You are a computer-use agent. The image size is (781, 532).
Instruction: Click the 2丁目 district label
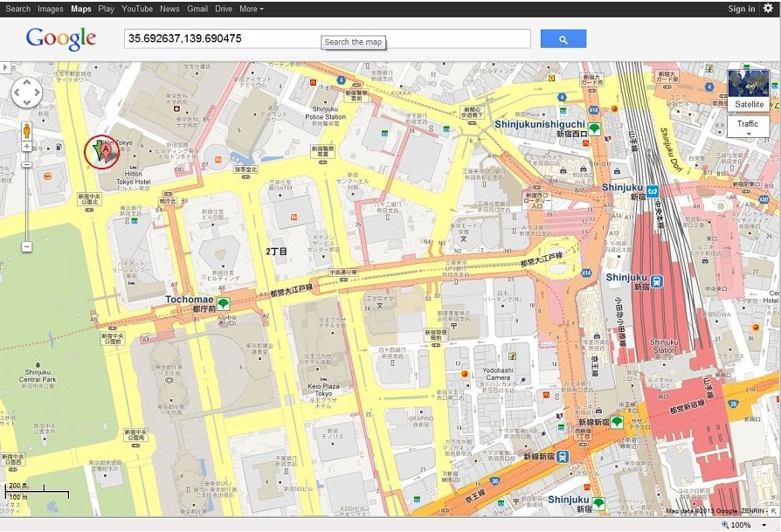pos(276,252)
